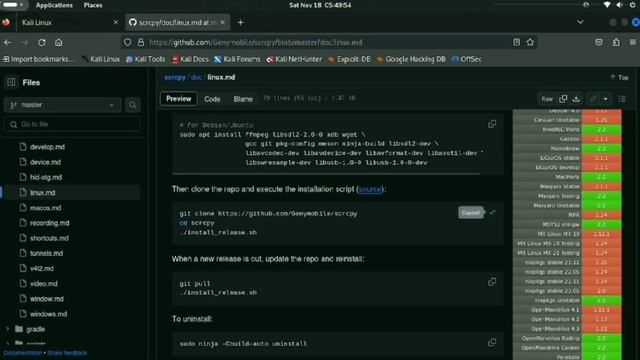Screen dimensions: 640x360
Task: Open the OffSec bookmark
Action: tap(467, 59)
